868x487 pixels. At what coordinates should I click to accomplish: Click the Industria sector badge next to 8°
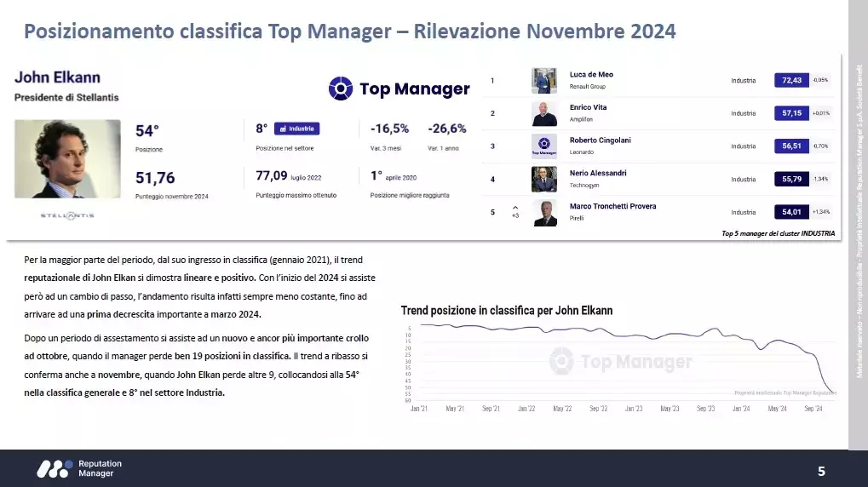tap(296, 129)
